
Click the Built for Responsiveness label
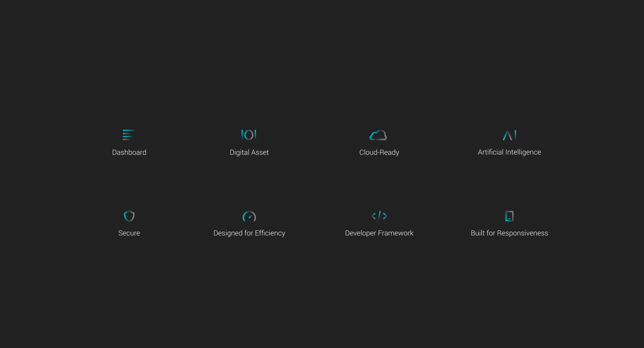(x=509, y=233)
